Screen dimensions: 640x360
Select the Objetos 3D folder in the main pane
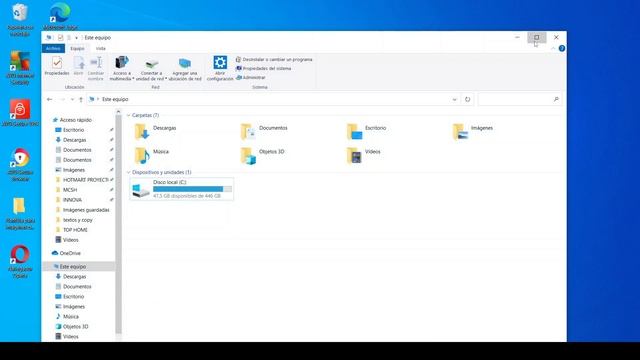pyautogui.click(x=262, y=155)
